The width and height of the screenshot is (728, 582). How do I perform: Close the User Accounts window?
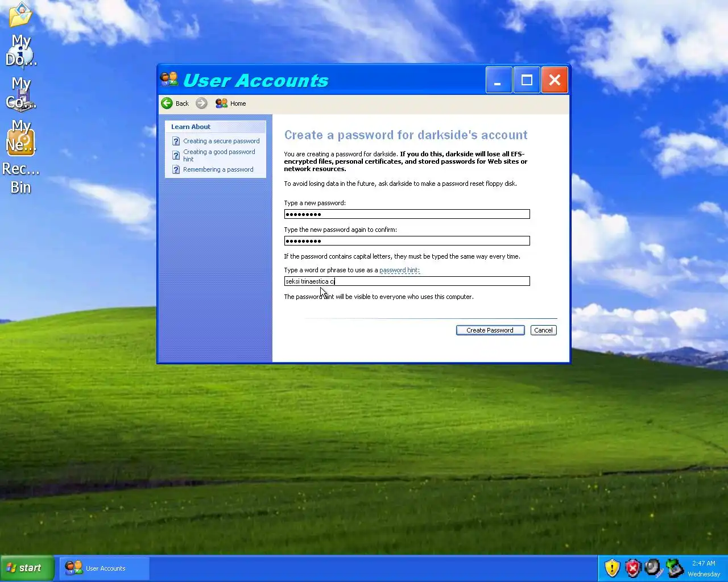click(555, 80)
